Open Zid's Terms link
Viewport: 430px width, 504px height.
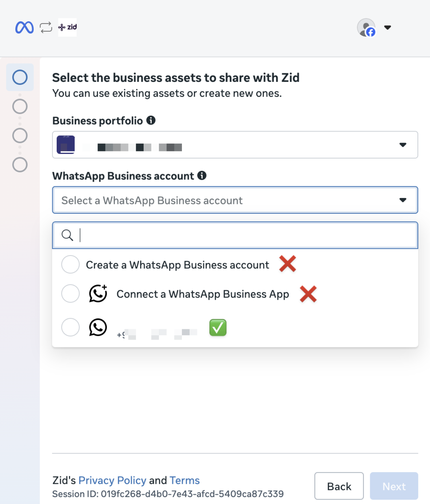[185, 480]
